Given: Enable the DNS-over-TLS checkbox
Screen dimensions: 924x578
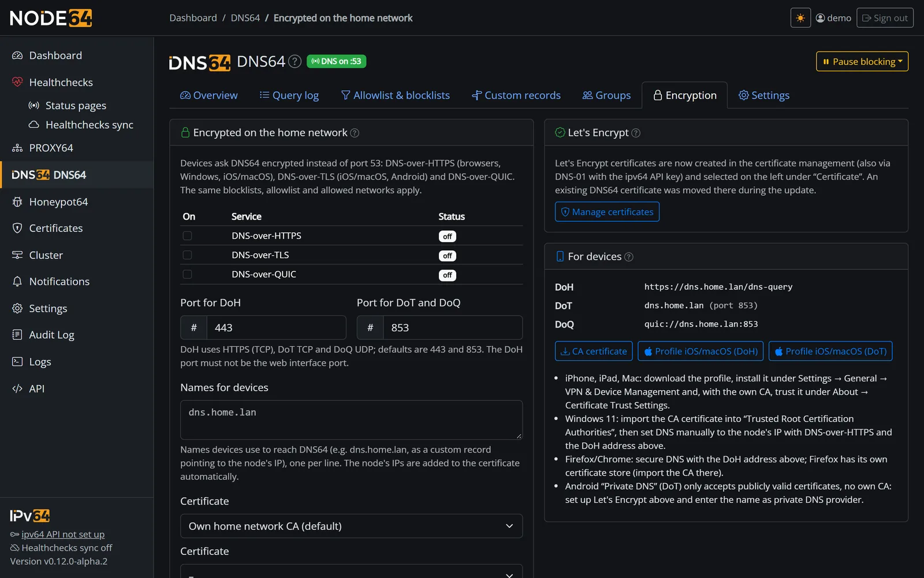Looking at the screenshot, I should pyautogui.click(x=187, y=255).
